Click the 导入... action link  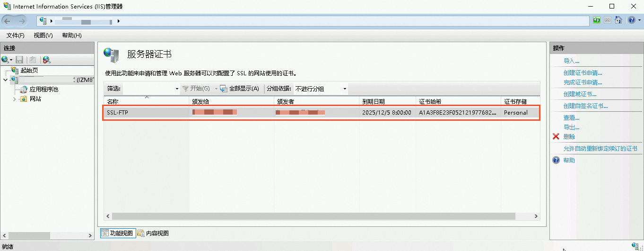571,61
